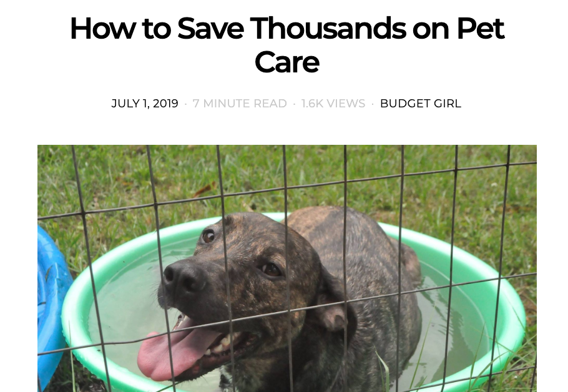Click the article title heading
The width and height of the screenshot is (568, 392).
[287, 45]
